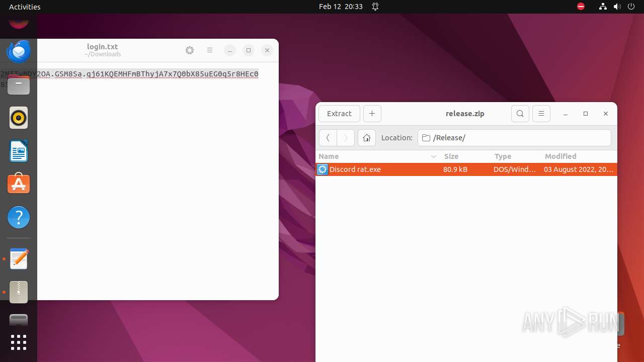Sort archive list by Name column
644x362 pixels.
[x=377, y=156]
